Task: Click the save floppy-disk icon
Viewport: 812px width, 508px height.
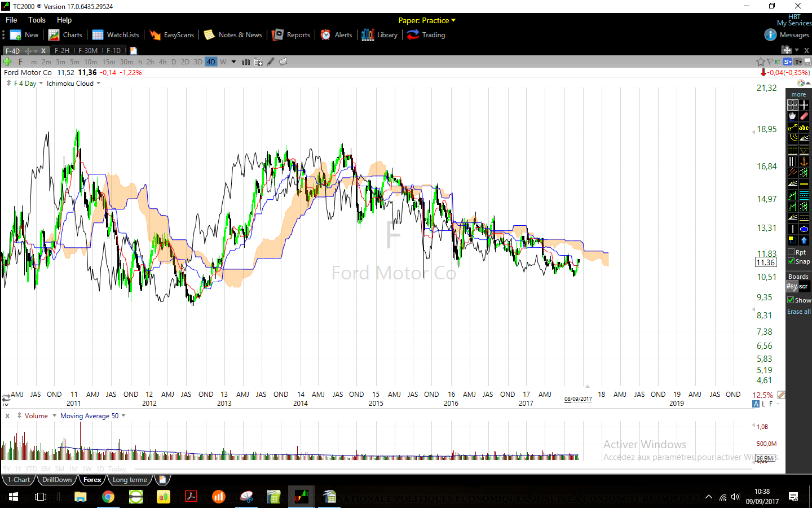Action: point(807,62)
